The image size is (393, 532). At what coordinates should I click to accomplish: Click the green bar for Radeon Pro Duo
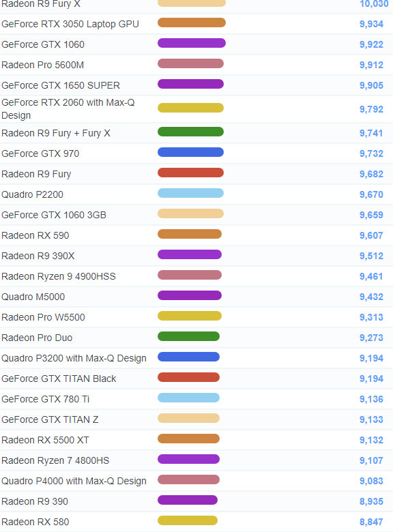tap(189, 336)
